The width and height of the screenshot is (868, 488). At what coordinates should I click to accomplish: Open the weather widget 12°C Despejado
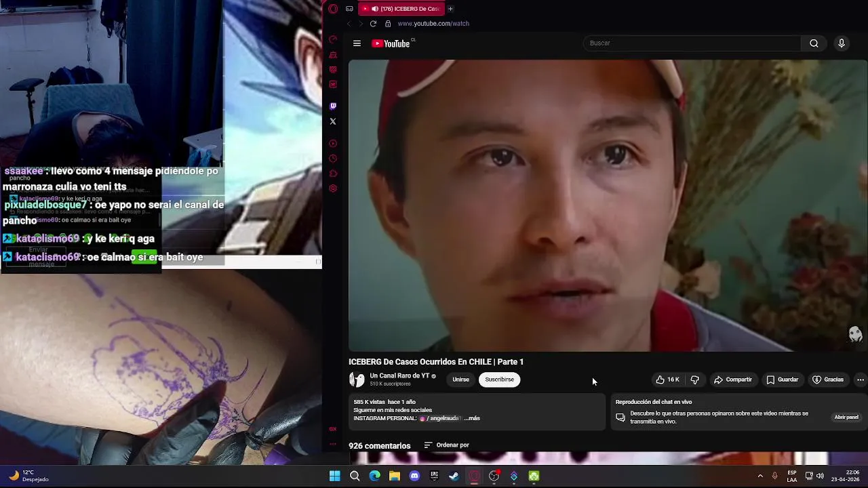[x=28, y=476]
